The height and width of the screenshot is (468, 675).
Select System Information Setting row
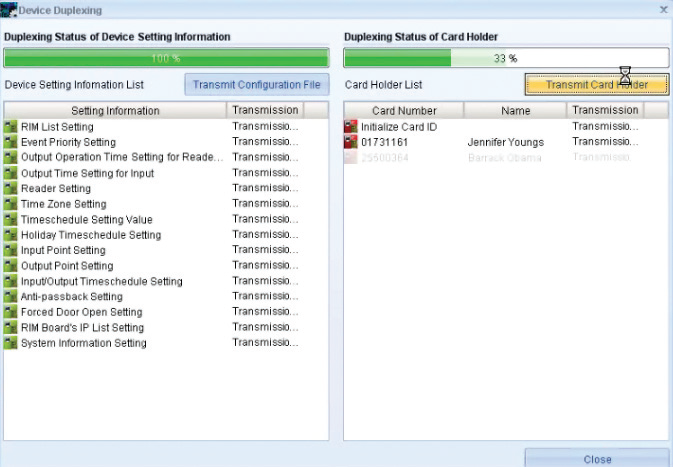84,343
